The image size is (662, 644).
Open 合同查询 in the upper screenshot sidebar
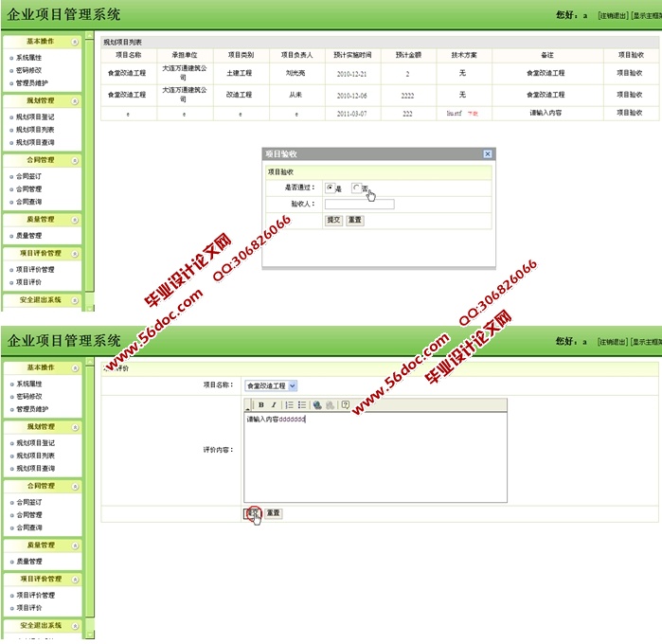pos(28,202)
